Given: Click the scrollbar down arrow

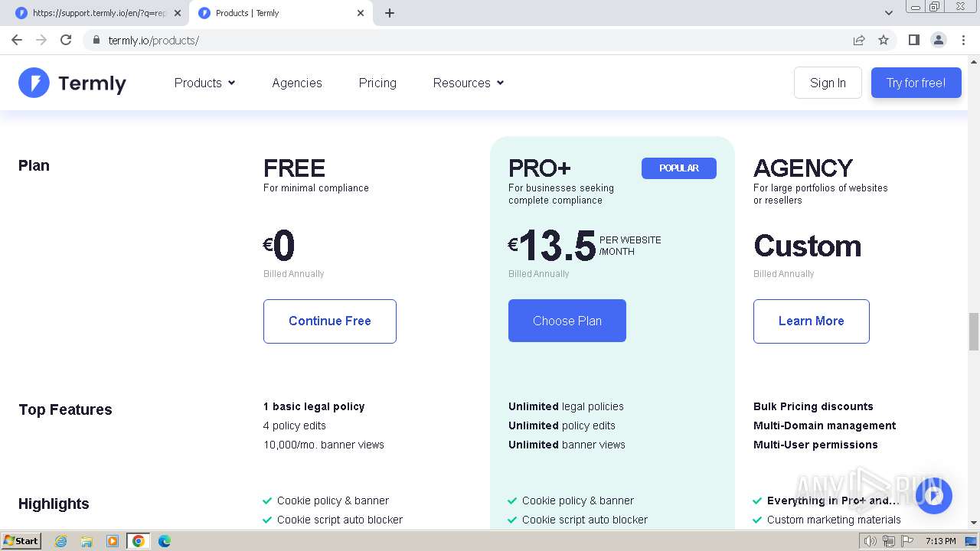Looking at the screenshot, I should [974, 523].
